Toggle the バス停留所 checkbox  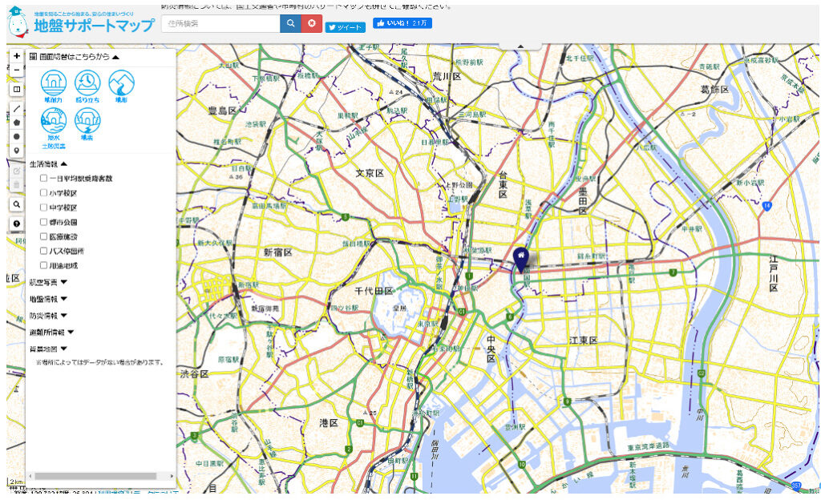(x=44, y=251)
